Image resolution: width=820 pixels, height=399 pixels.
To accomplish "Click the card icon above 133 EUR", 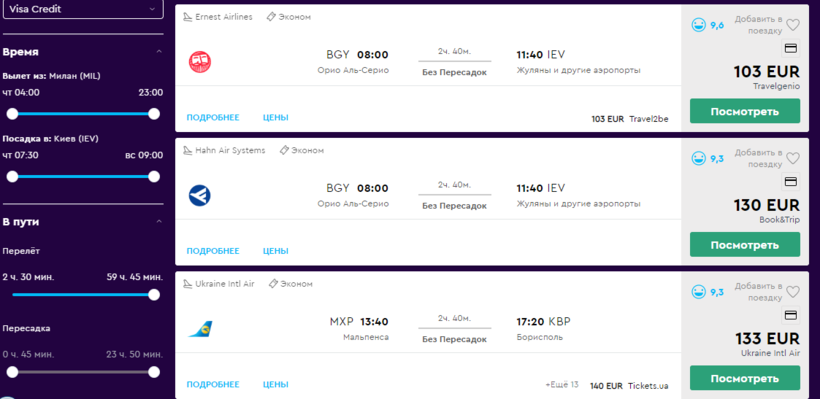I will pyautogui.click(x=791, y=315).
